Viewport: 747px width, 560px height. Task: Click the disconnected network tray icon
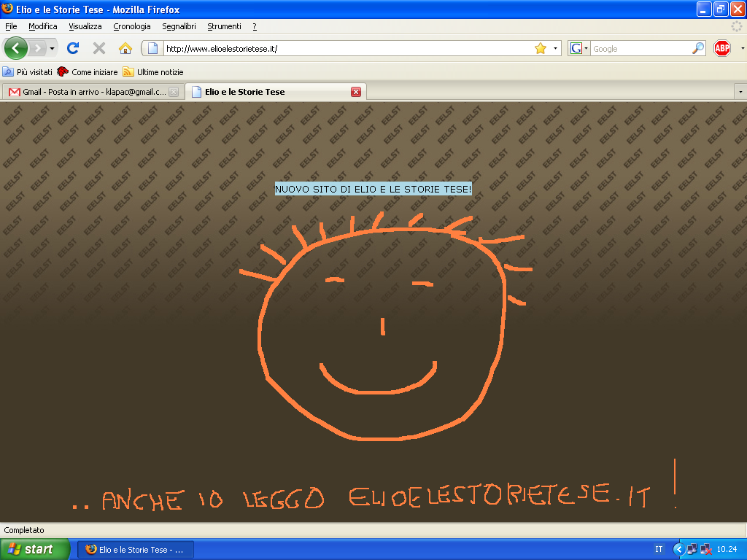pyautogui.click(x=706, y=550)
